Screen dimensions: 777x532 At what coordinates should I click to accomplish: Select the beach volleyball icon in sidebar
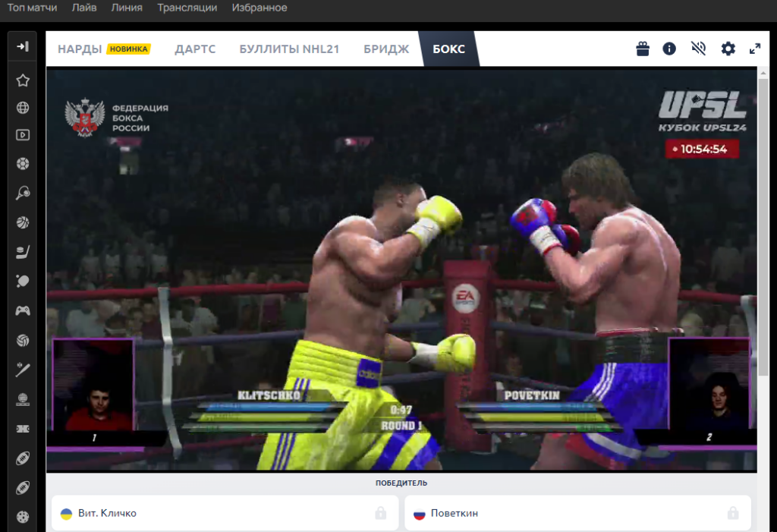click(x=22, y=399)
